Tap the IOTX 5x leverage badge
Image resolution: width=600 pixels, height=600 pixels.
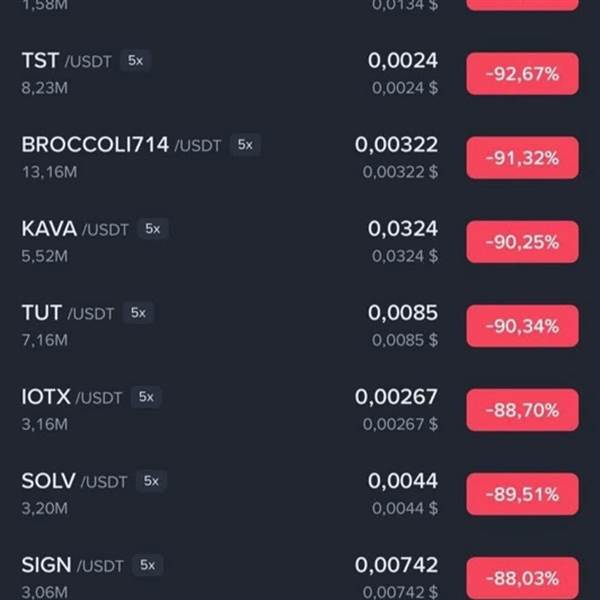tap(146, 397)
